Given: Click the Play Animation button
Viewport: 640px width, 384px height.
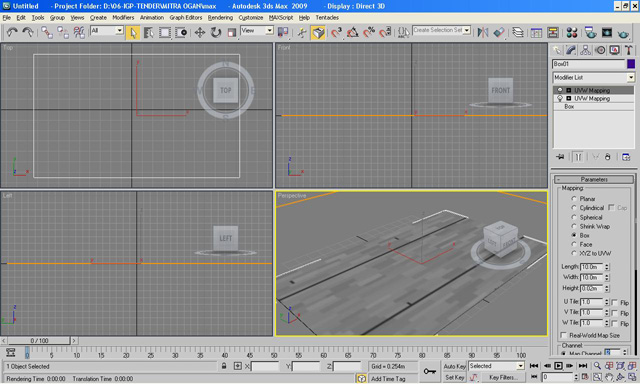Looking at the screenshot, I should tap(558, 366).
